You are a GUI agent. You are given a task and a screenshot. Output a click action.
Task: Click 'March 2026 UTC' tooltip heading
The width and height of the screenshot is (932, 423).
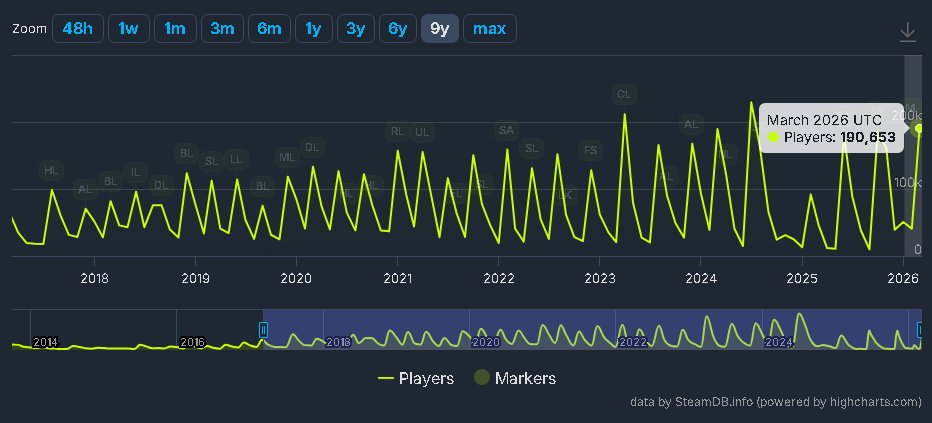pyautogui.click(x=824, y=119)
